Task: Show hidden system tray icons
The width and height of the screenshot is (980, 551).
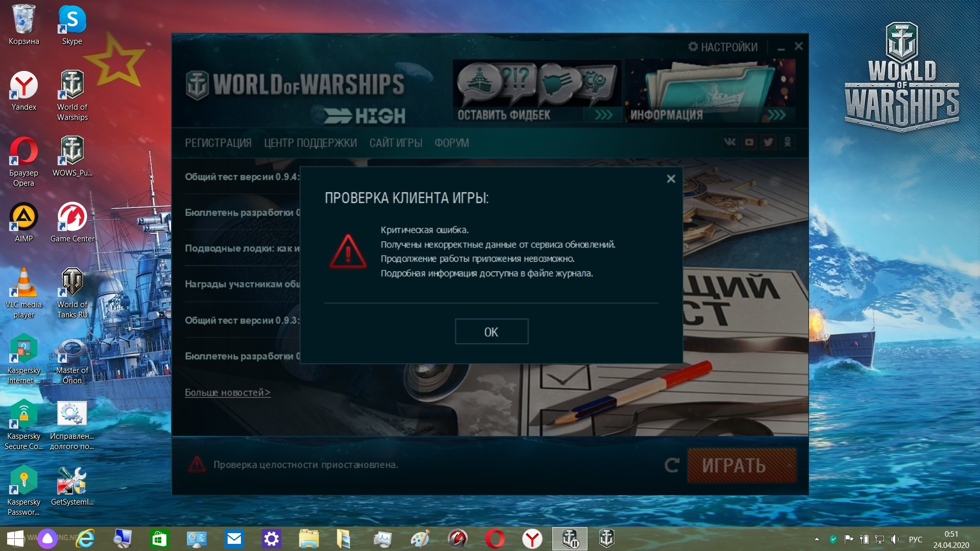Action: click(817, 539)
